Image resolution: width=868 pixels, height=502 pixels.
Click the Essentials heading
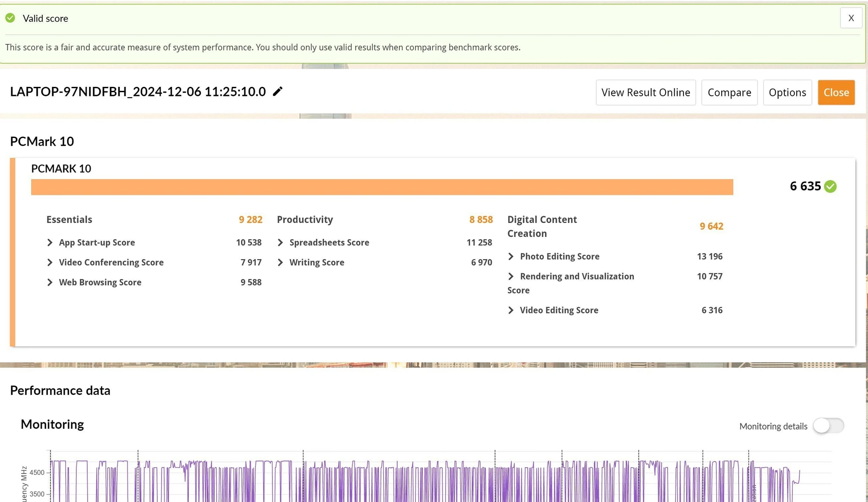pos(69,219)
